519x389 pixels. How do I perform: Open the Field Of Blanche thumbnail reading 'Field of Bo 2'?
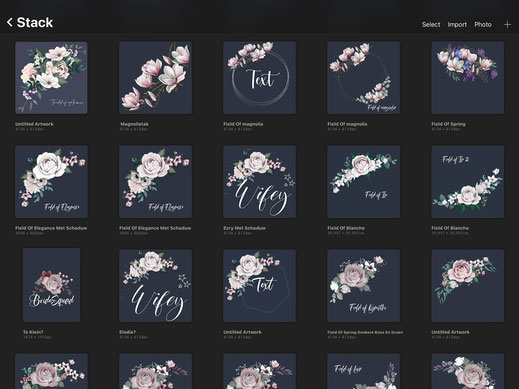point(467,182)
